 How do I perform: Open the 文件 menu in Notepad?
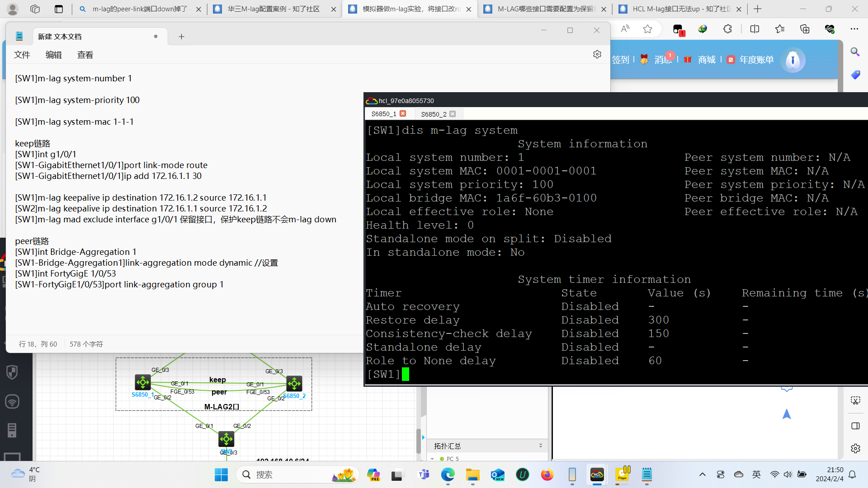pos(22,55)
